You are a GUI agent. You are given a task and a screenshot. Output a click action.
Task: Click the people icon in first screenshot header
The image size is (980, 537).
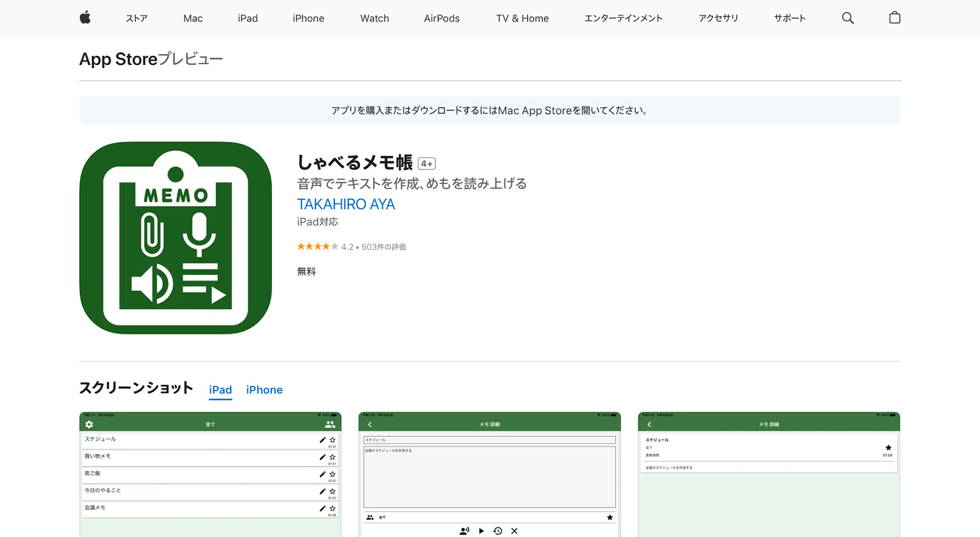330,424
